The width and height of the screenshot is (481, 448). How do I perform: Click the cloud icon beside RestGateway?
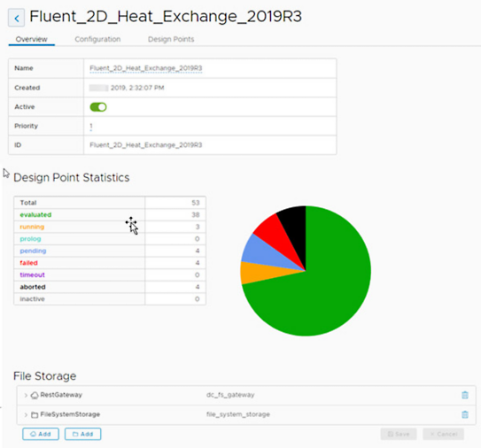pyautogui.click(x=35, y=395)
